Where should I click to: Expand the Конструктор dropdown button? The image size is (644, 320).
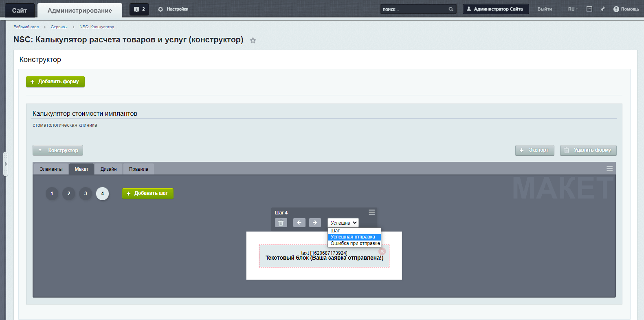pyautogui.click(x=58, y=150)
